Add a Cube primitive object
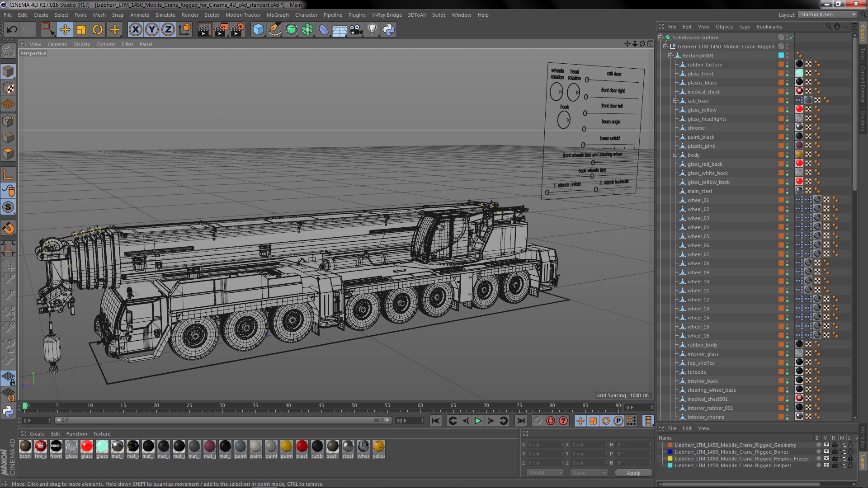This screenshot has width=868, height=488. point(258,30)
